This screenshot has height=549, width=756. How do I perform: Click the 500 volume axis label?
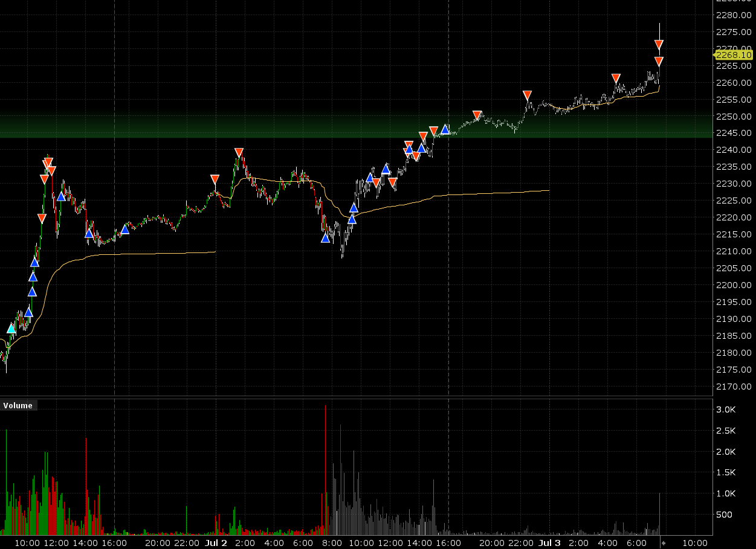tap(724, 515)
